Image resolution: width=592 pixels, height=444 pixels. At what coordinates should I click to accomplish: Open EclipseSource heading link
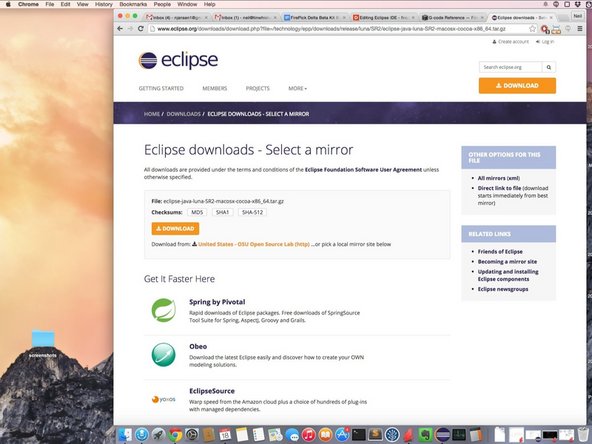pos(212,391)
